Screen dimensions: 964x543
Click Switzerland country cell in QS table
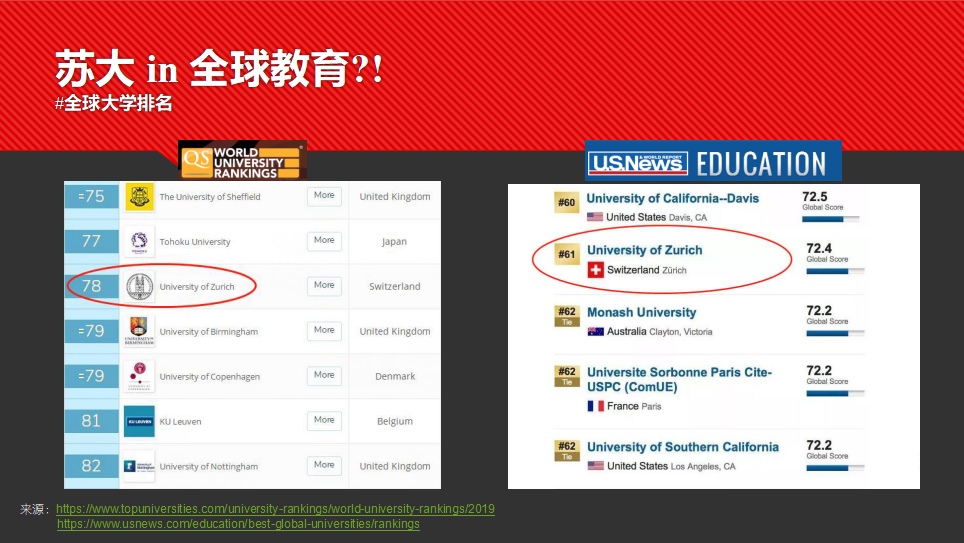coord(395,287)
